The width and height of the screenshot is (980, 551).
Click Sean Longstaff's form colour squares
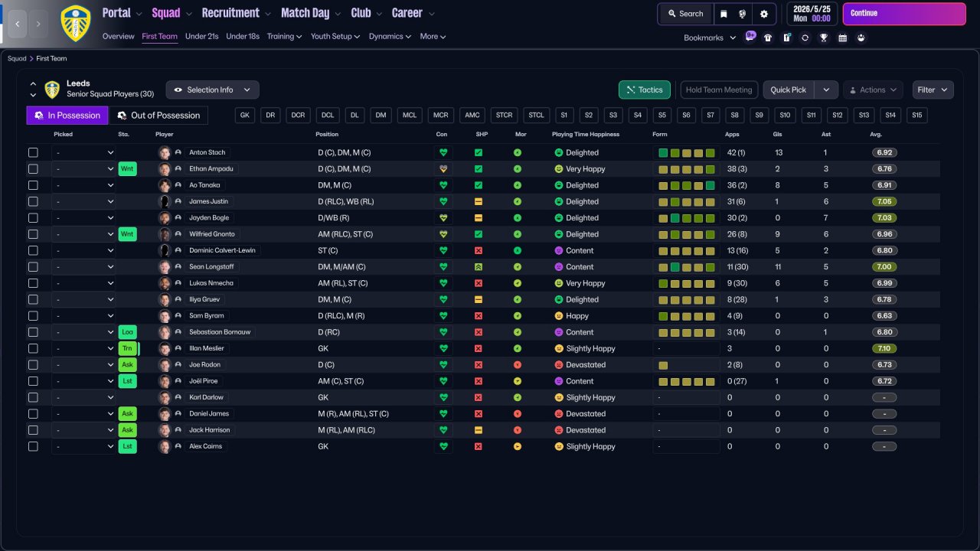[x=687, y=267]
